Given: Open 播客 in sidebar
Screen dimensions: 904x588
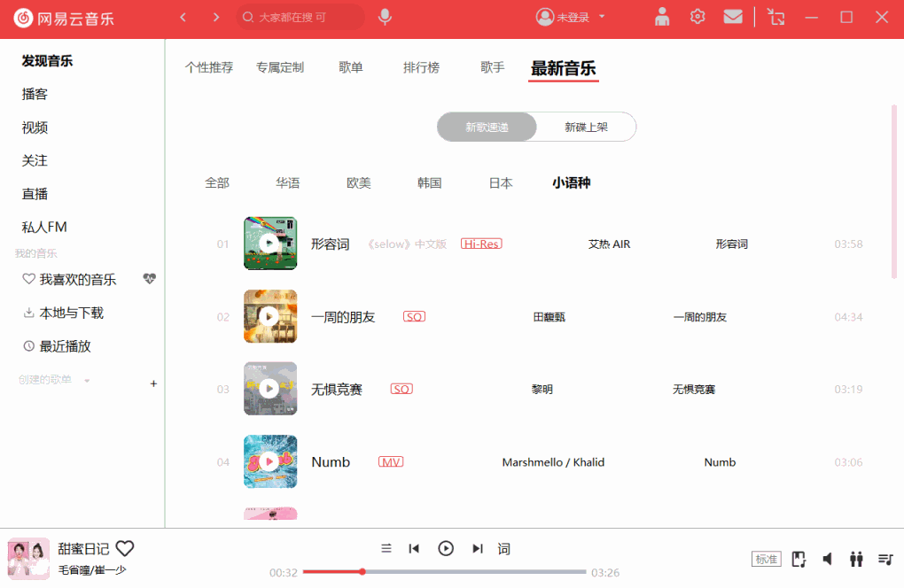Looking at the screenshot, I should pyautogui.click(x=35, y=95).
